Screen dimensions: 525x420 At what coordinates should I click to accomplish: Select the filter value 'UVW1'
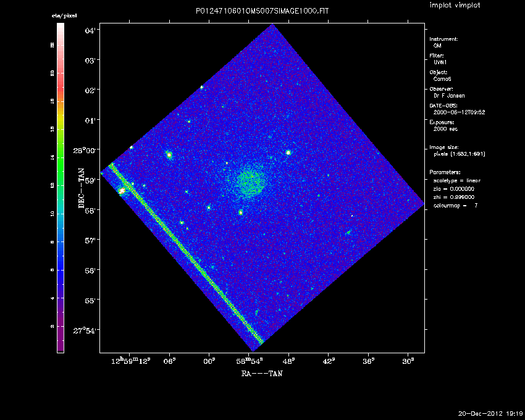click(440, 62)
